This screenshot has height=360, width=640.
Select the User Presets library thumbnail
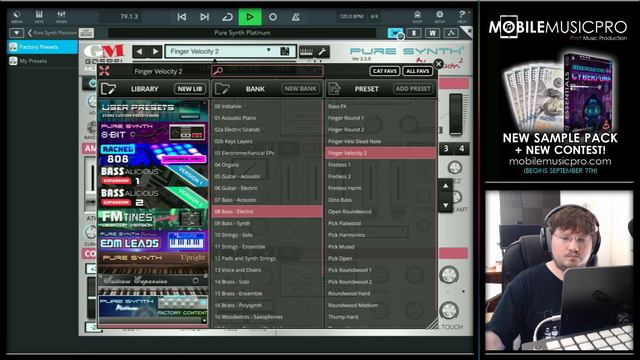[153, 111]
